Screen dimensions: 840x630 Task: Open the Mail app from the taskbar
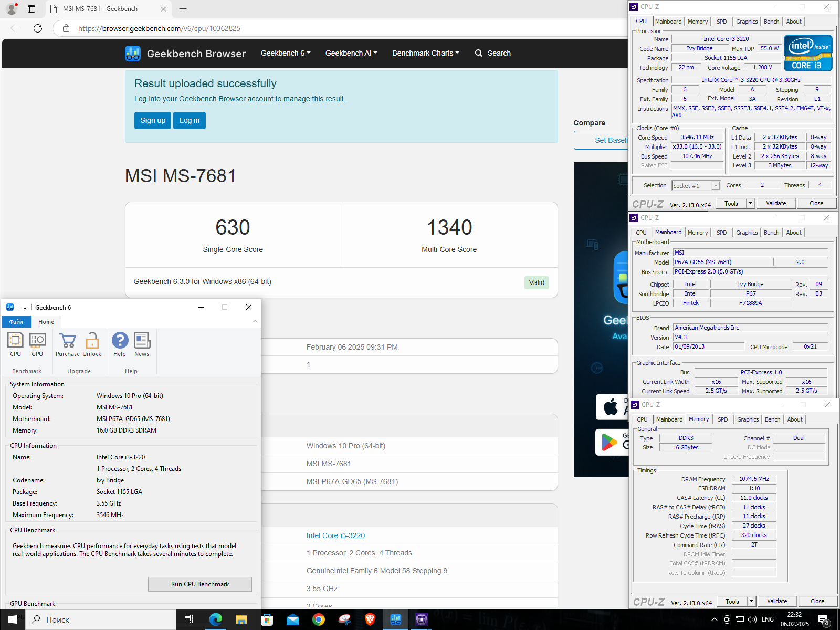(292, 619)
